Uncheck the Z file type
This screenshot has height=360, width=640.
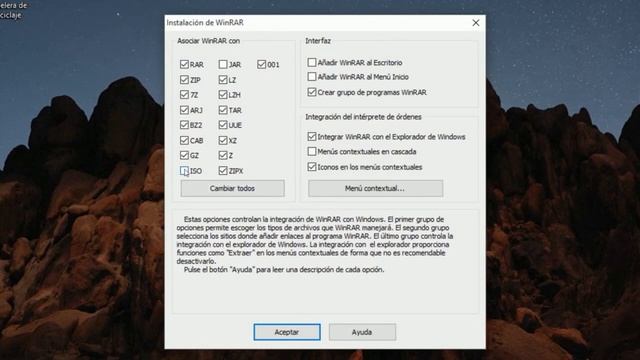tap(223, 156)
